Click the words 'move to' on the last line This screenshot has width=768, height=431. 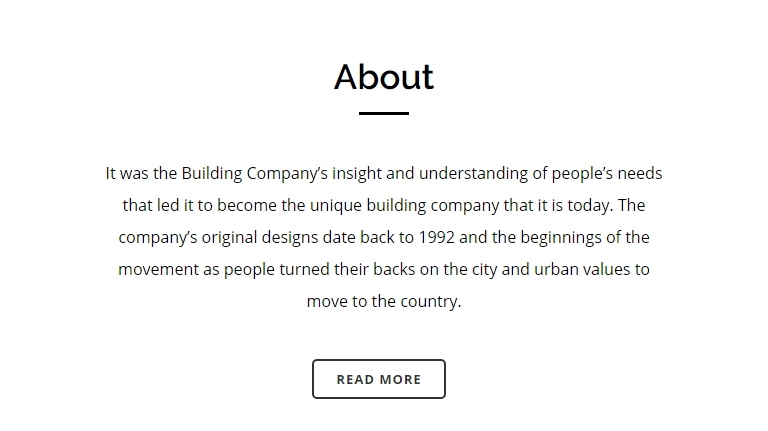coord(337,301)
